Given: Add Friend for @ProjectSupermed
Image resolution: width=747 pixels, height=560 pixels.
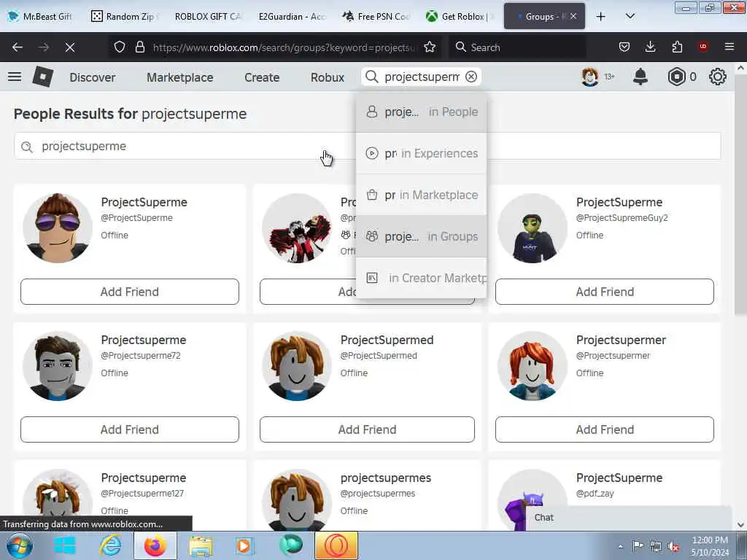Looking at the screenshot, I should coord(367,429).
